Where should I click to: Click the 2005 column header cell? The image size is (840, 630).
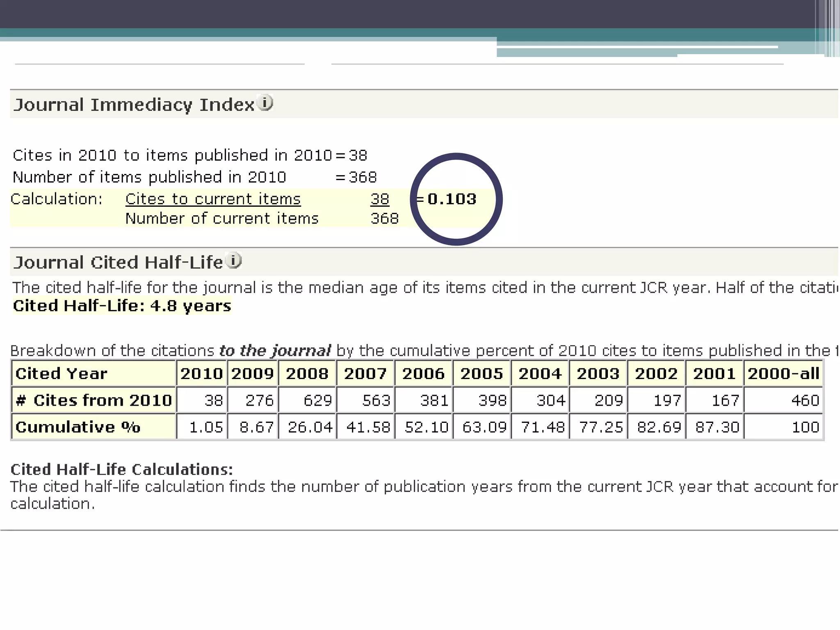481,373
